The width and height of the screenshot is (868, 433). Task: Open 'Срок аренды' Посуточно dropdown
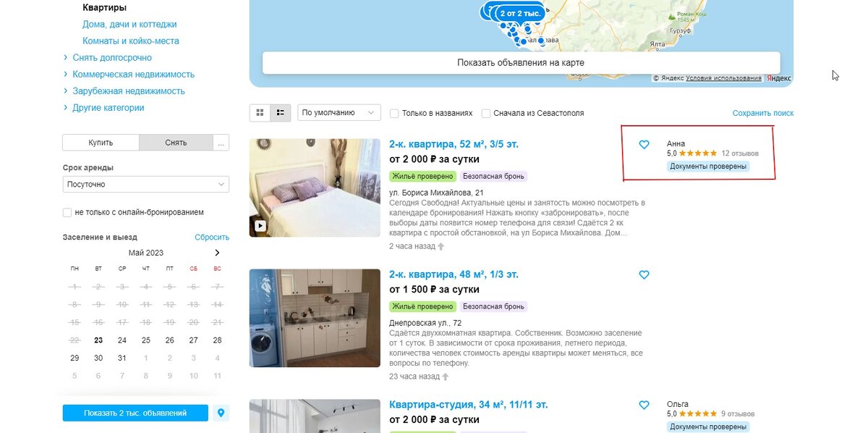click(x=146, y=185)
